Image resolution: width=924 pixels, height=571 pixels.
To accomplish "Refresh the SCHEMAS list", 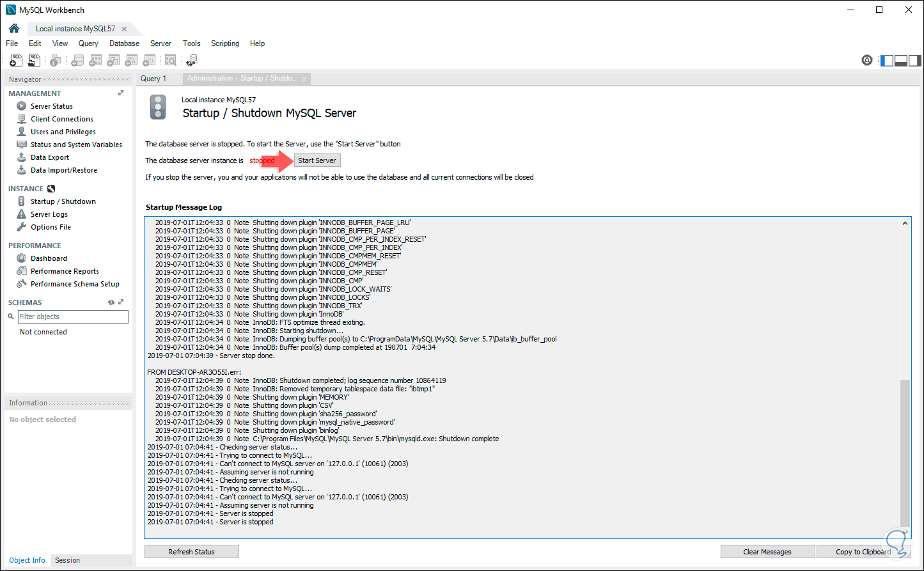I will click(x=111, y=302).
